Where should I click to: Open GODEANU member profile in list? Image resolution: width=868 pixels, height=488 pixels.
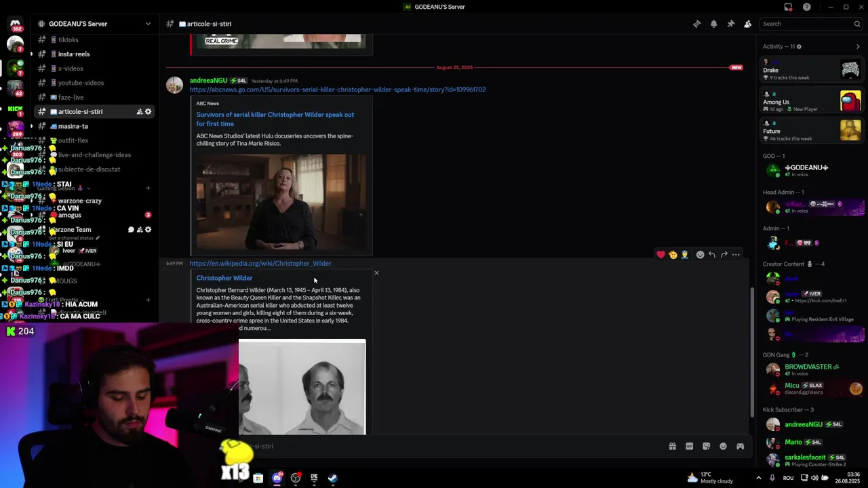pos(812,170)
